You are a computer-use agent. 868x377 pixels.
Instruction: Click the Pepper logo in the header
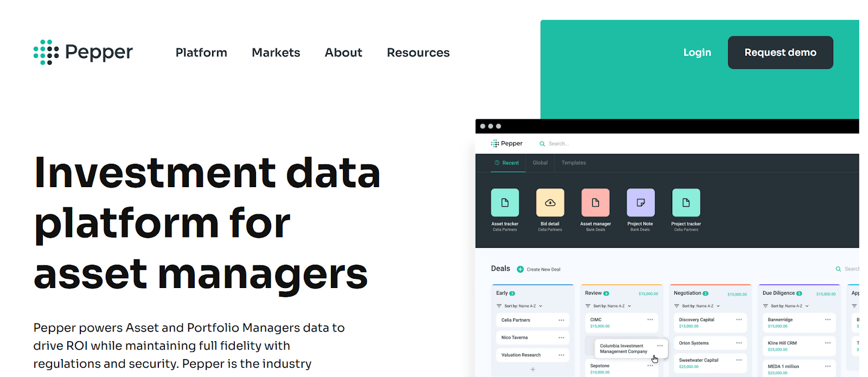[83, 52]
